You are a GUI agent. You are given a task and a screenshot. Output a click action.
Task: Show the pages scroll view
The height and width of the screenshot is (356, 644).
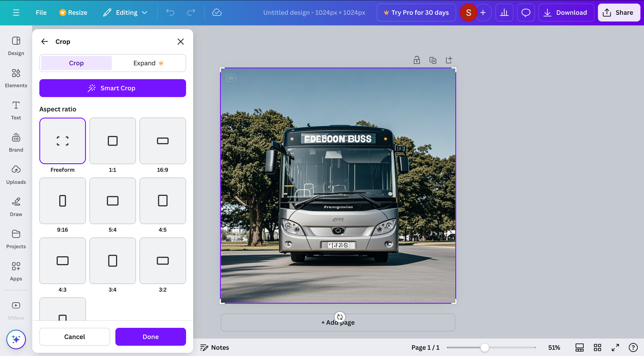tap(579, 347)
